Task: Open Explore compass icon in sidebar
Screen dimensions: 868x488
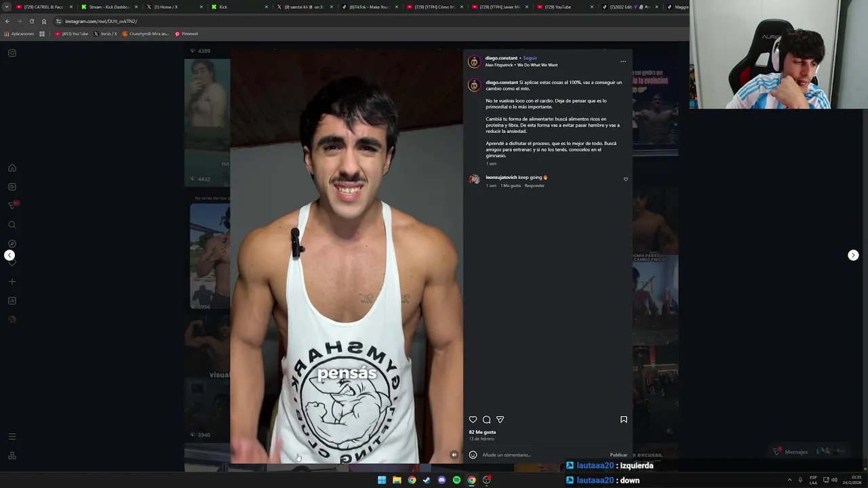Action: 12,243
